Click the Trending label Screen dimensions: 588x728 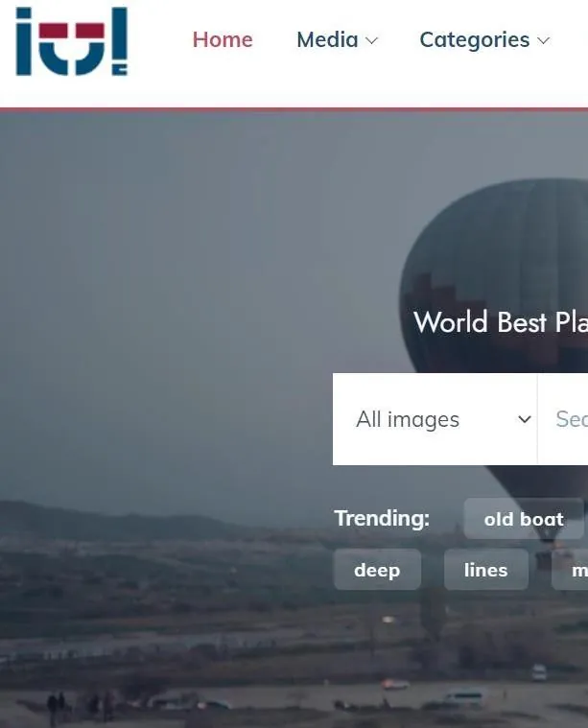coord(382,518)
